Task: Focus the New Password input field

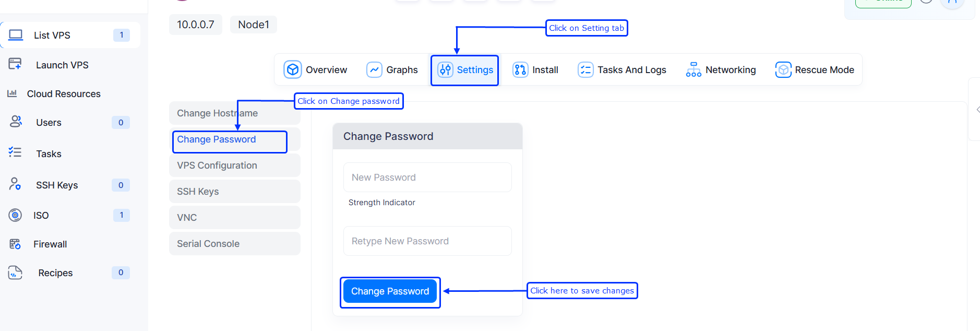Action: point(427,178)
